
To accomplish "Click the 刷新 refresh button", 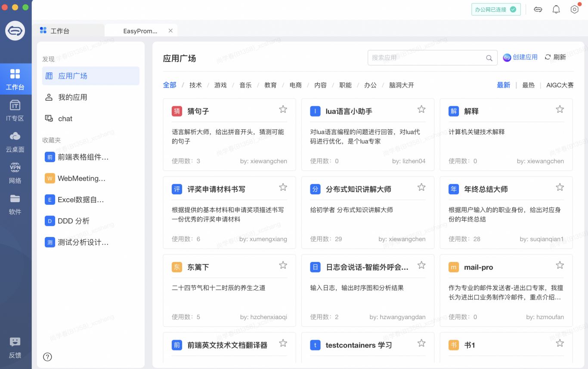I will [555, 57].
